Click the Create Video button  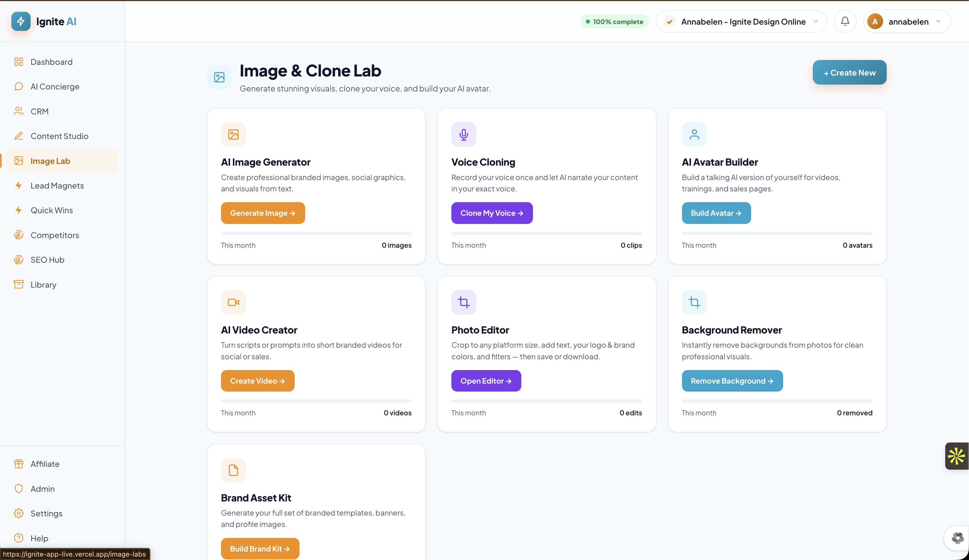258,381
